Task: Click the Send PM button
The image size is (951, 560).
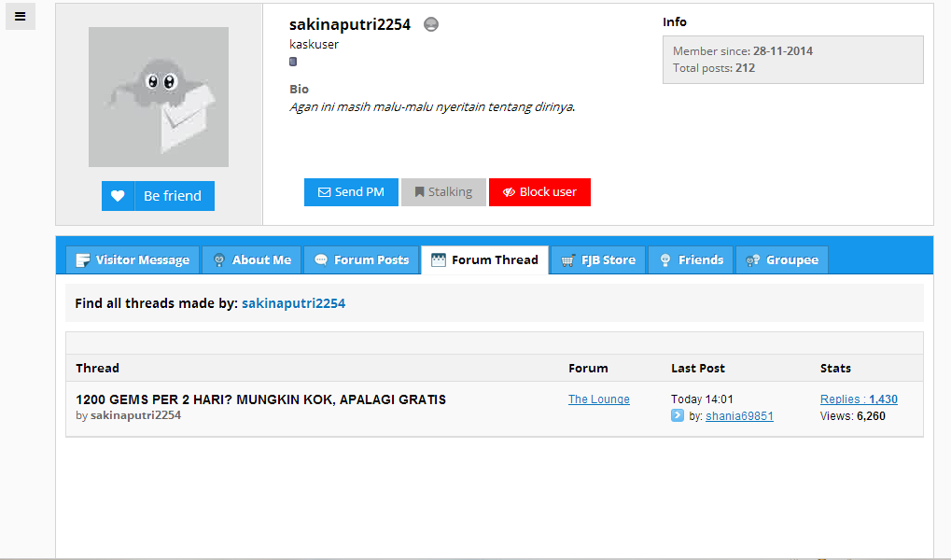Action: pyautogui.click(x=351, y=192)
